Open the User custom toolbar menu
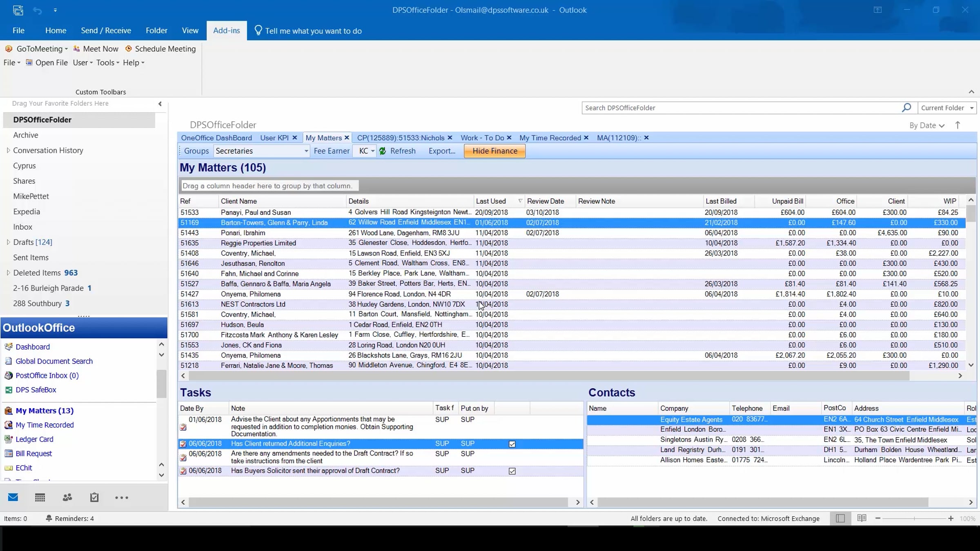Viewport: 980px width, 551px height. point(82,62)
